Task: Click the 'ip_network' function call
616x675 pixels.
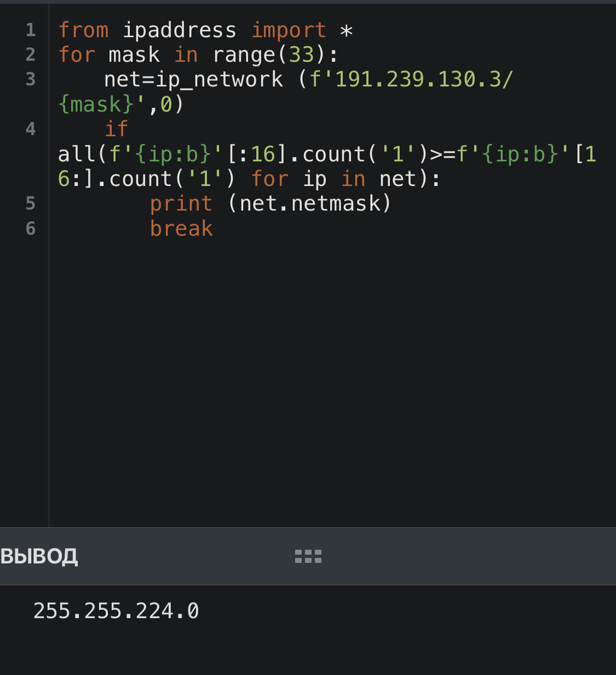Action: [x=219, y=80]
